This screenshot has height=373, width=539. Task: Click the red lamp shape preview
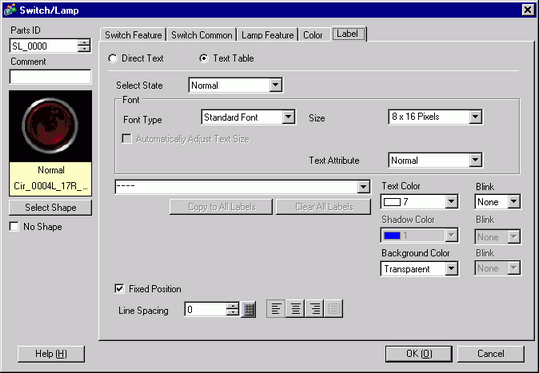(x=51, y=126)
